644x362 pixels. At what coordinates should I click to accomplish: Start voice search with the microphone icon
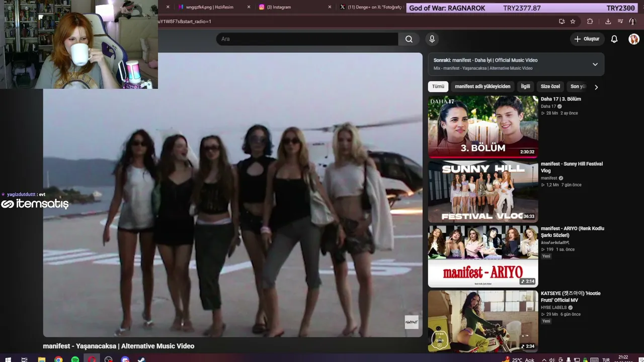click(432, 39)
